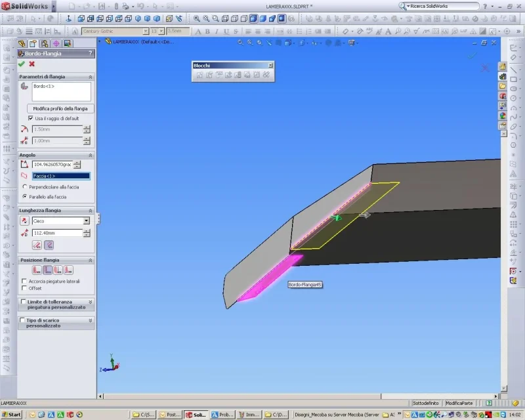Choose the inner virtual sharp length option

[49, 245]
